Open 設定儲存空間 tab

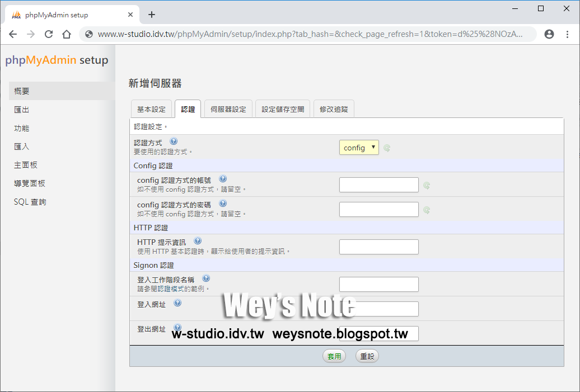(x=283, y=110)
